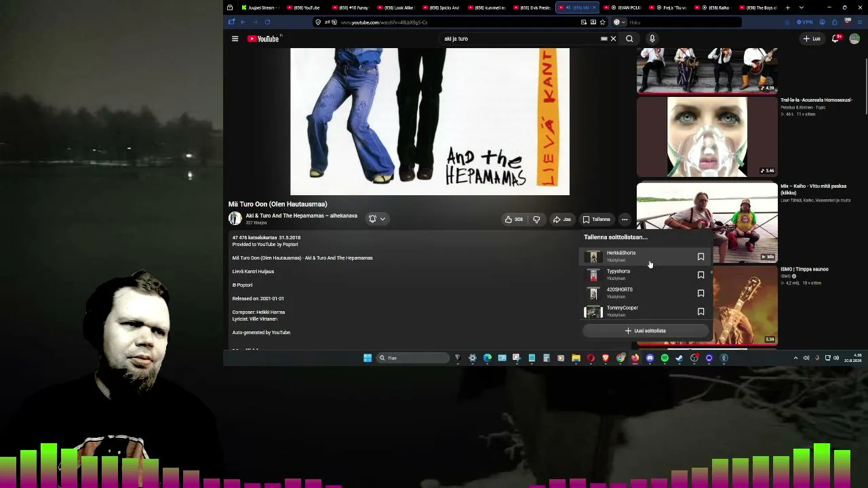Open Aki & Turo channel avatar
The width and height of the screenshot is (868, 488).
pos(235,218)
